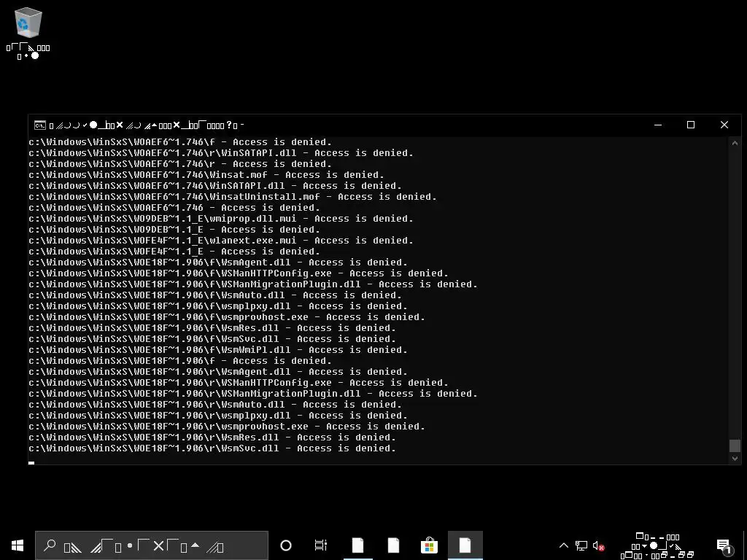Click the Command Prompt title bar icon

tap(40, 125)
